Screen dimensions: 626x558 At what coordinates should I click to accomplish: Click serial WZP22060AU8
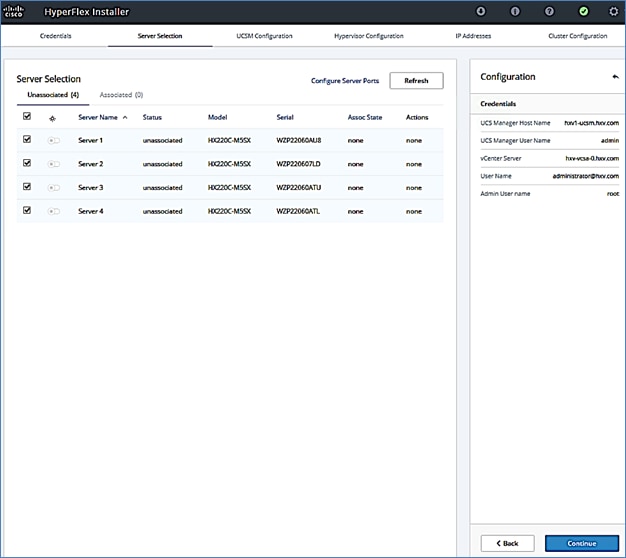click(x=299, y=140)
